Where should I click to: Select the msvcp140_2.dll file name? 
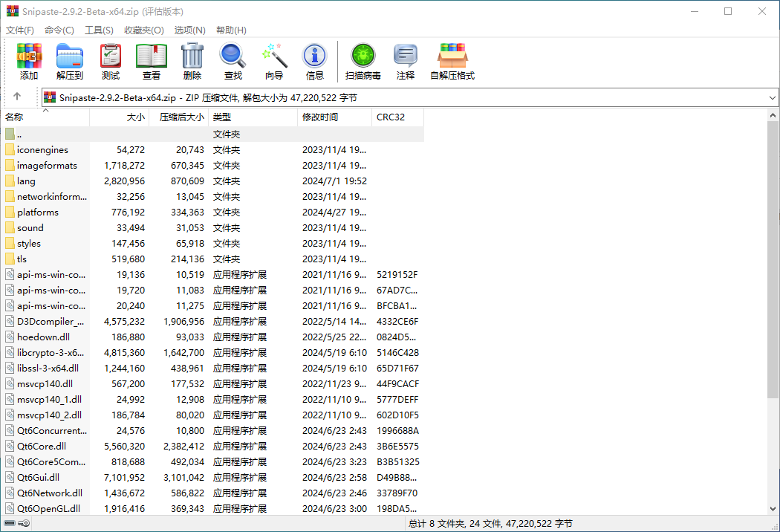[49, 415]
